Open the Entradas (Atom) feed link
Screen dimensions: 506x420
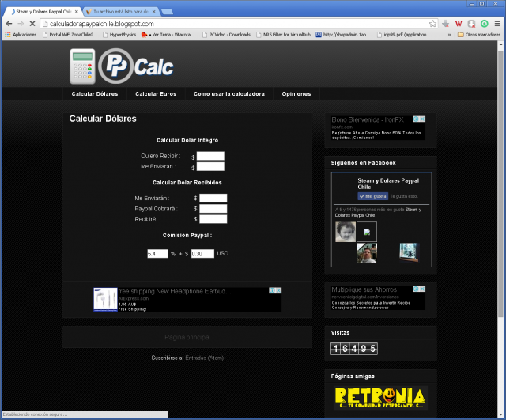tap(204, 358)
